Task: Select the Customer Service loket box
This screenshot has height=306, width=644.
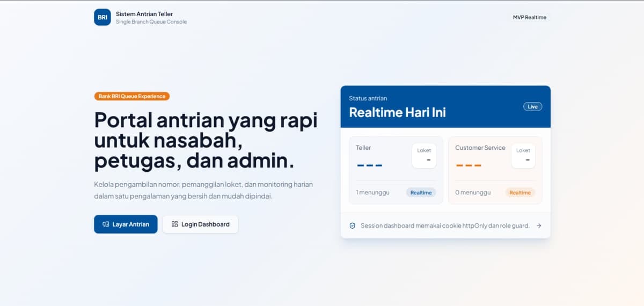Action: coord(523,156)
